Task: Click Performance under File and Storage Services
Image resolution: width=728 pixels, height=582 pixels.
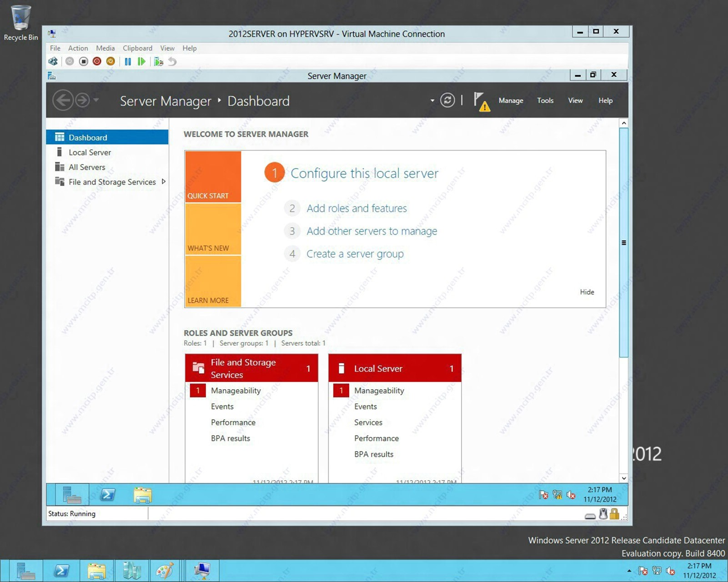Action: [x=233, y=422]
